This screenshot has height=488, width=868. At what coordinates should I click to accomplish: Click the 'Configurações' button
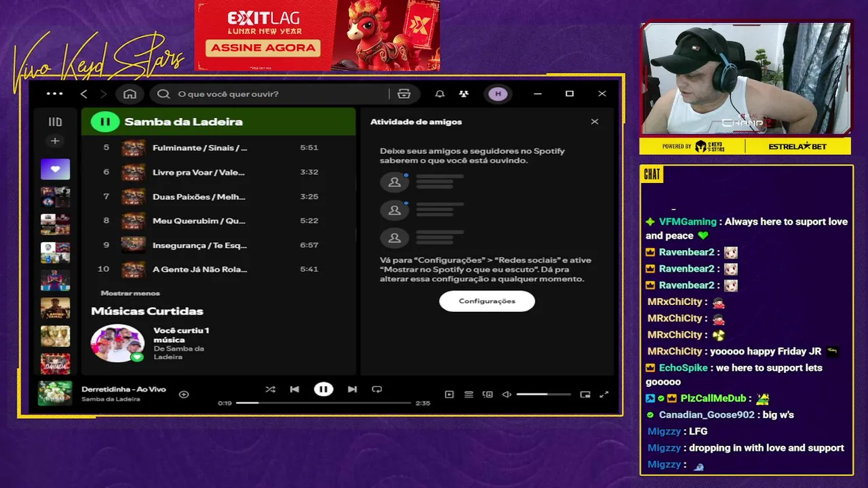pyautogui.click(x=487, y=301)
